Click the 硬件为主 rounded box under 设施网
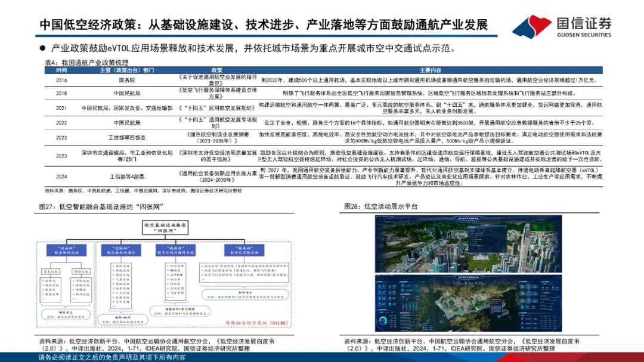 66,315
